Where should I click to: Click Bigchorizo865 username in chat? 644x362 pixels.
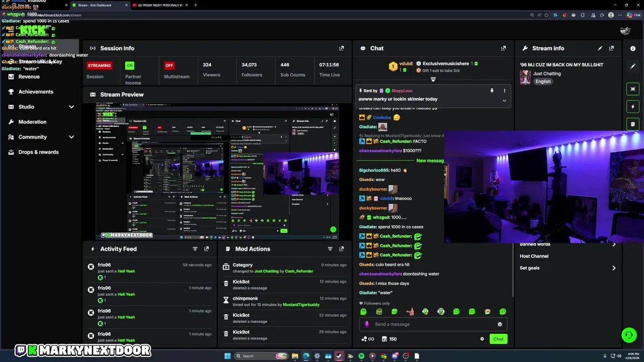[x=374, y=170]
